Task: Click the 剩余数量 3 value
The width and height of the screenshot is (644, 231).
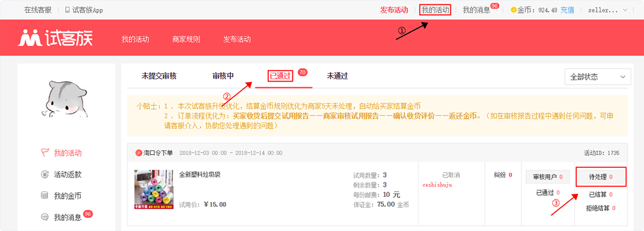Action: (x=369, y=185)
